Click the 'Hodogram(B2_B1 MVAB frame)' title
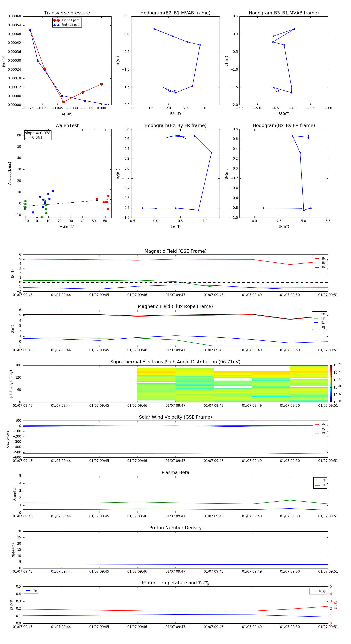 click(175, 13)
